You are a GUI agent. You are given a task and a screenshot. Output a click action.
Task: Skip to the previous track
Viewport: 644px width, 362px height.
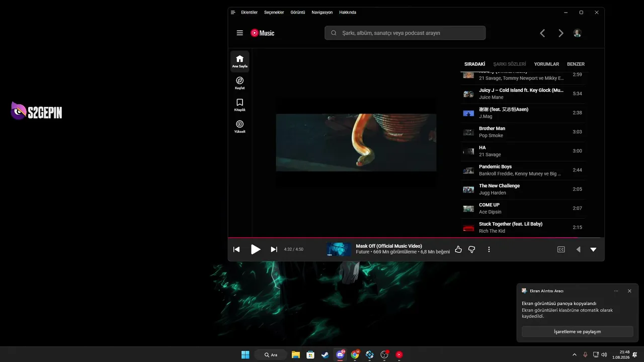[236, 249]
